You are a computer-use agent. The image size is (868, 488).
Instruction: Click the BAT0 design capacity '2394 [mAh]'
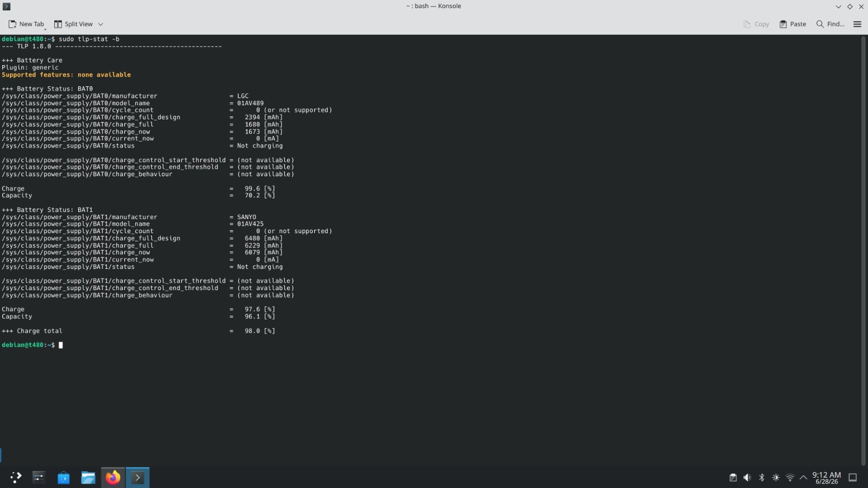264,117
